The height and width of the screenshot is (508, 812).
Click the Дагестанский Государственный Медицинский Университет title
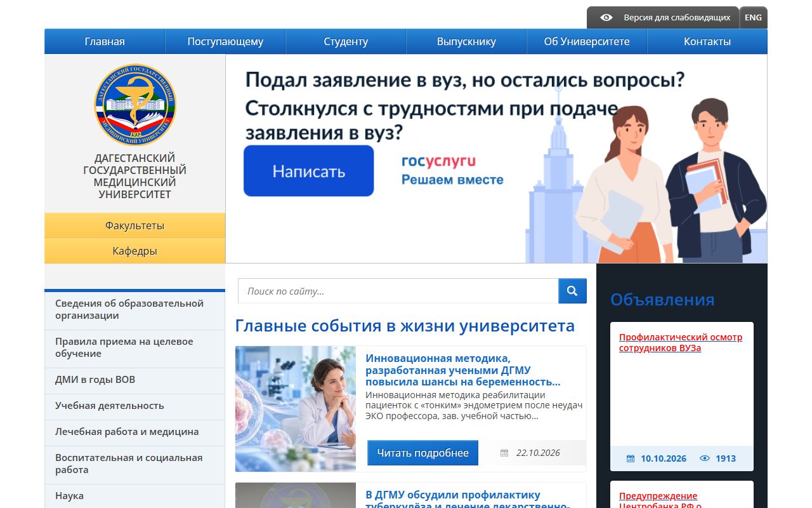(x=135, y=176)
